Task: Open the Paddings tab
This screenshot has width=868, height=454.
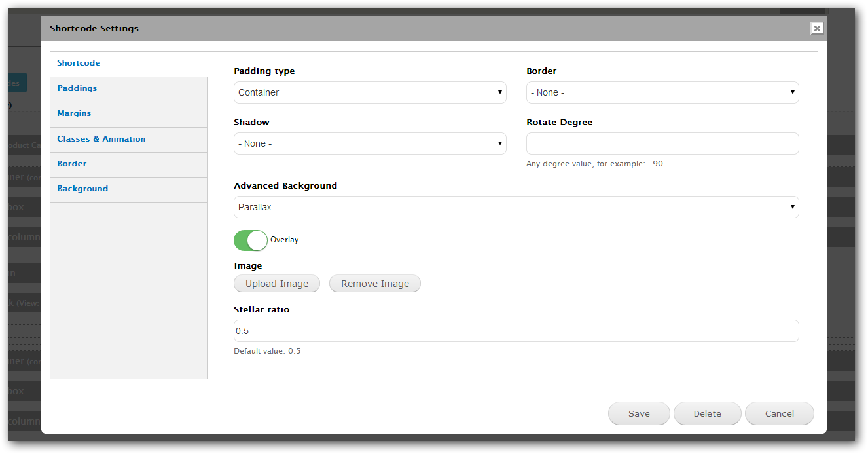Action: (77, 88)
